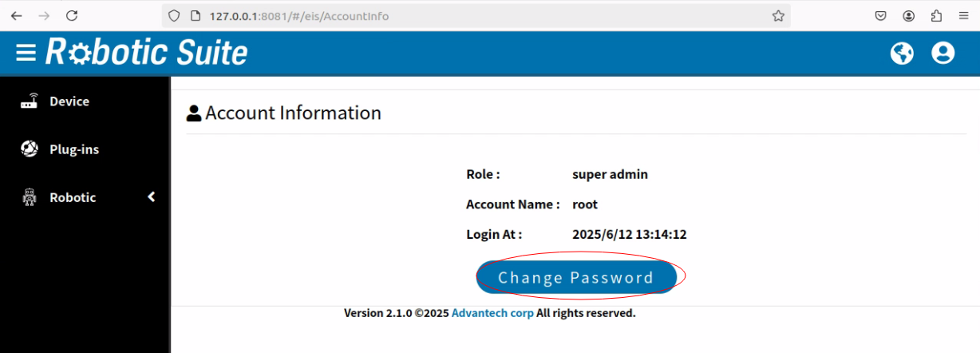Viewport: 980px width, 353px height.
Task: Toggle the sidebar with the hamburger menu
Action: (x=26, y=53)
